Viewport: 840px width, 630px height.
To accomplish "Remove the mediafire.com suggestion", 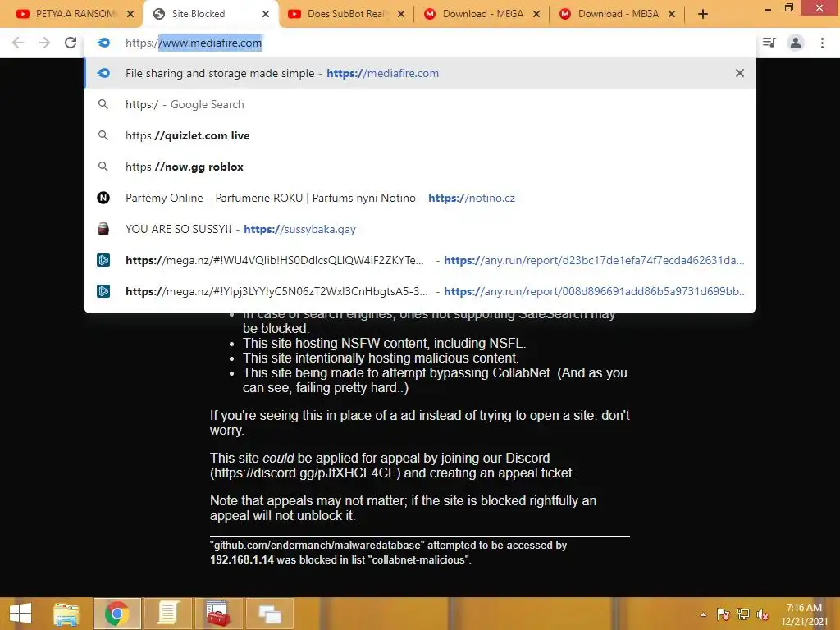I will coord(739,73).
